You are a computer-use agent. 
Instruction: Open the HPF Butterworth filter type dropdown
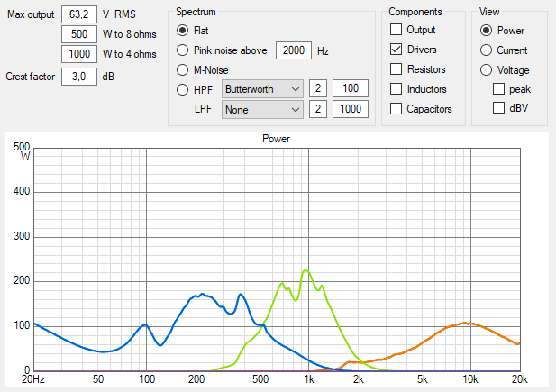(x=262, y=88)
